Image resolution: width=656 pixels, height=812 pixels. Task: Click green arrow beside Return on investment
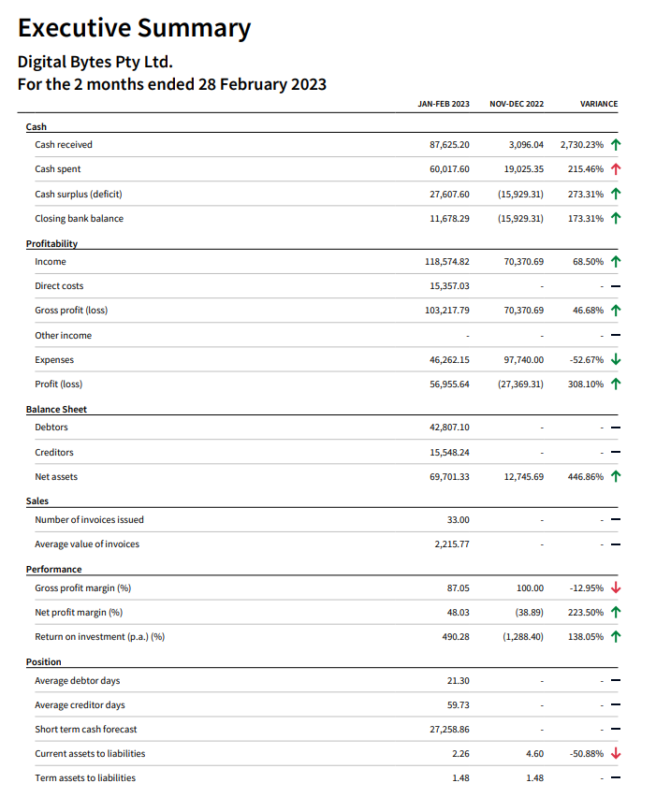[615, 636]
